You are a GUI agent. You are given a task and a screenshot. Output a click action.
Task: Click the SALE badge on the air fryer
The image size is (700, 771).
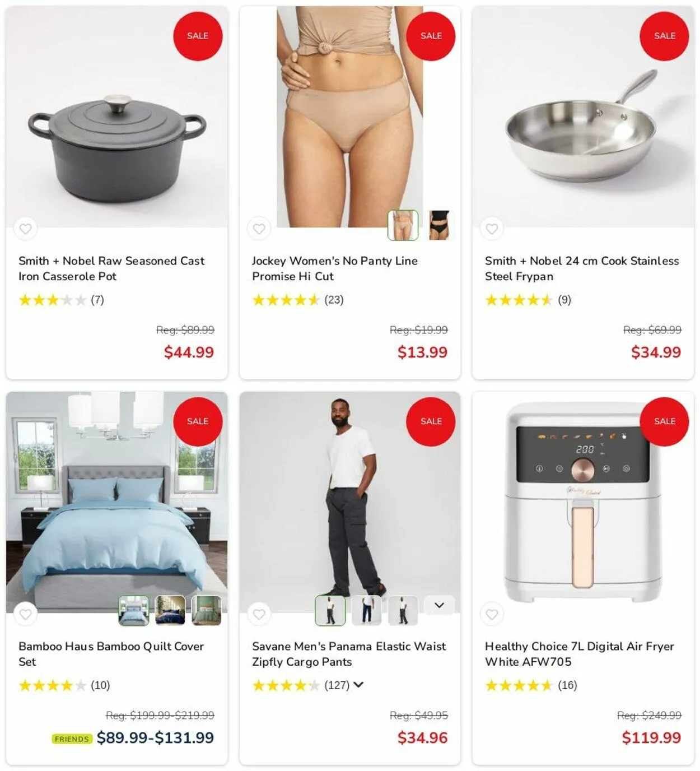pyautogui.click(x=664, y=421)
